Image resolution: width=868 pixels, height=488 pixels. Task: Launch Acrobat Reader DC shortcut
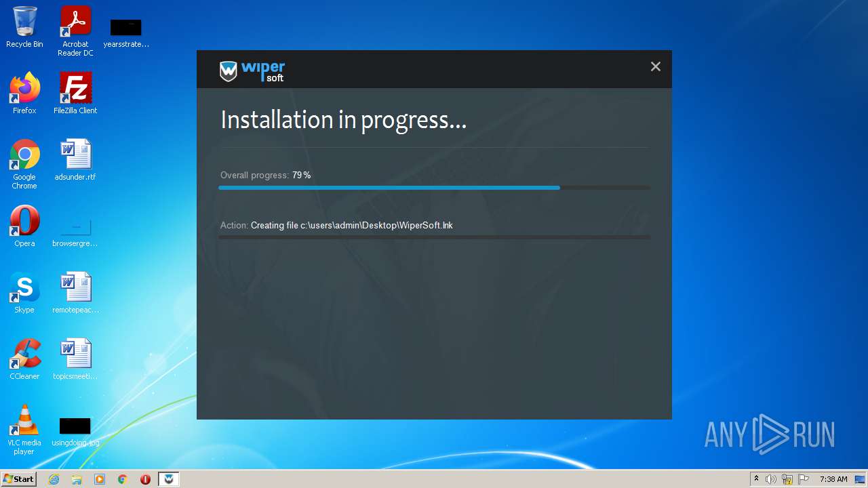point(75,31)
